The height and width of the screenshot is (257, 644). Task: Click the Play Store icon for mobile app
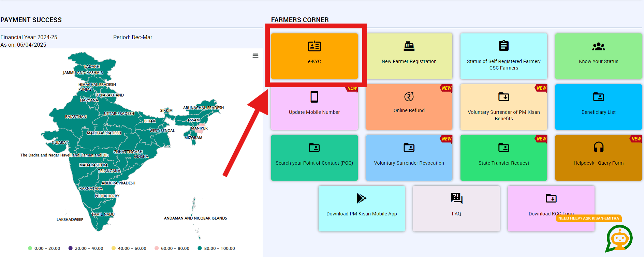pyautogui.click(x=361, y=198)
